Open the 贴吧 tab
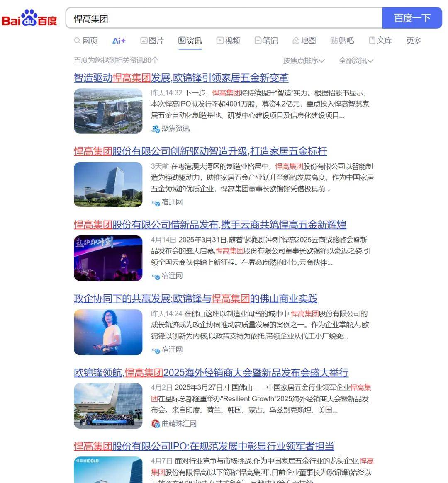This screenshot has width=448, height=483. click(342, 41)
